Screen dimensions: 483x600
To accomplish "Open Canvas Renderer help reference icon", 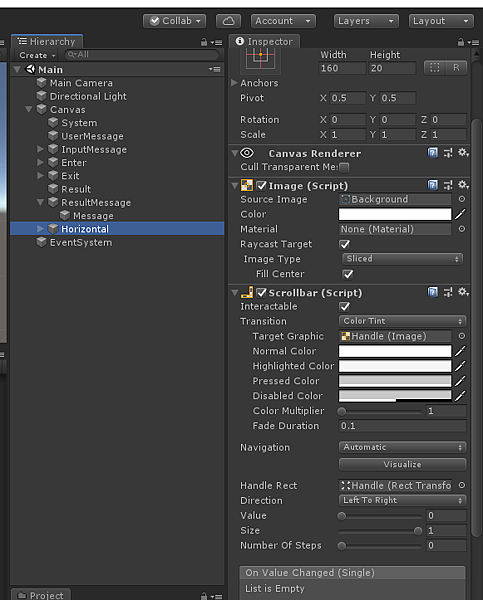I will (432, 153).
